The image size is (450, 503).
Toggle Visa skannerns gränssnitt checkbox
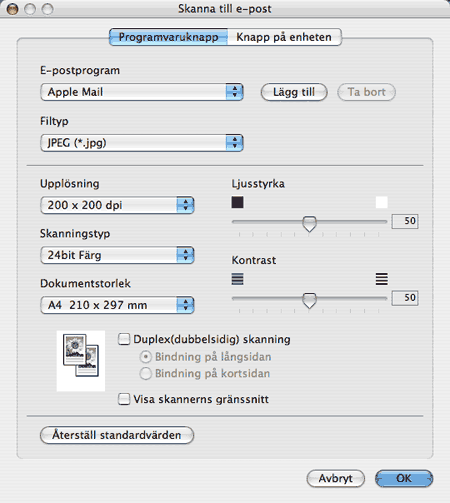(x=124, y=399)
